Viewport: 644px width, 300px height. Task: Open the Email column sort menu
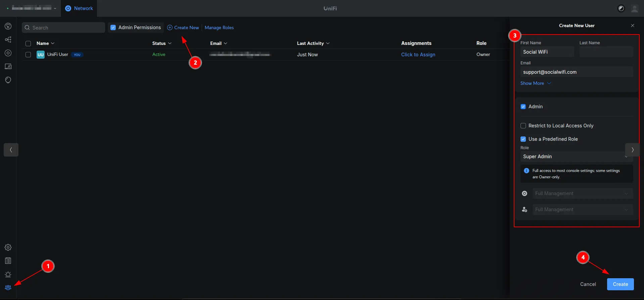[226, 43]
